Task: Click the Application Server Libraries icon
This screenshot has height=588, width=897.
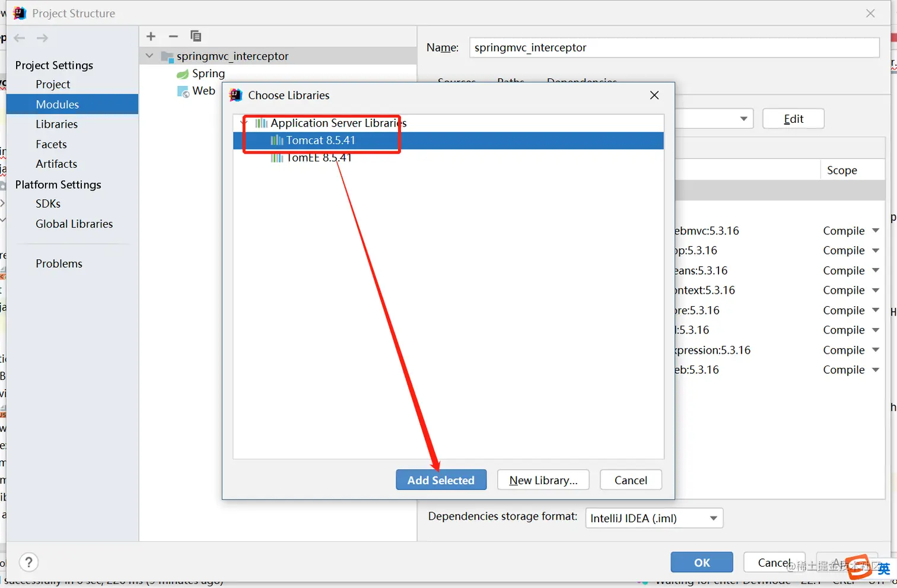Action: pos(261,123)
